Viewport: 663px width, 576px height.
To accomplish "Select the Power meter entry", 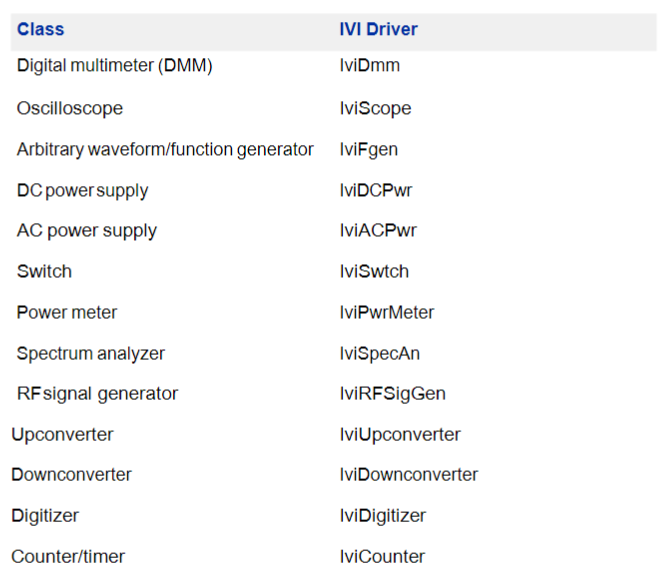I will [x=67, y=313].
